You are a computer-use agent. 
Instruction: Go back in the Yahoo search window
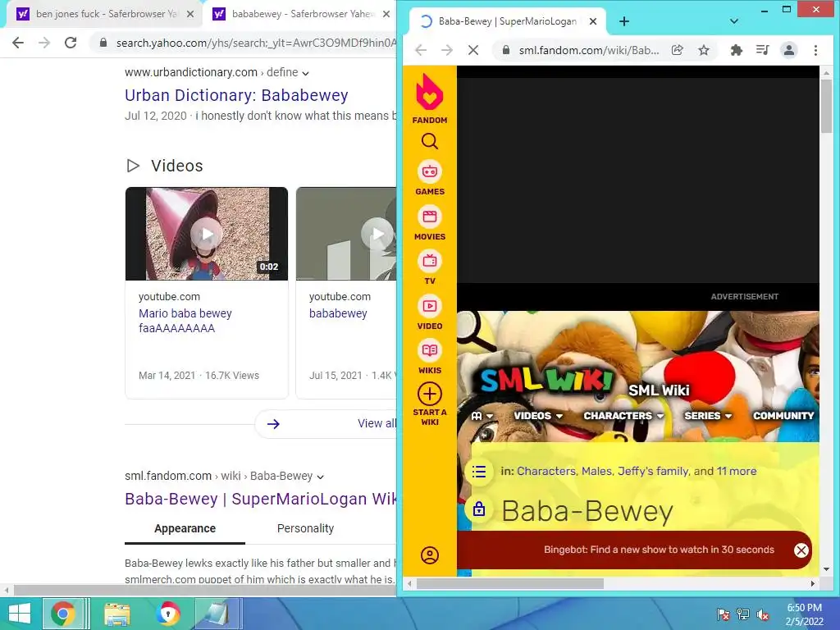point(18,43)
